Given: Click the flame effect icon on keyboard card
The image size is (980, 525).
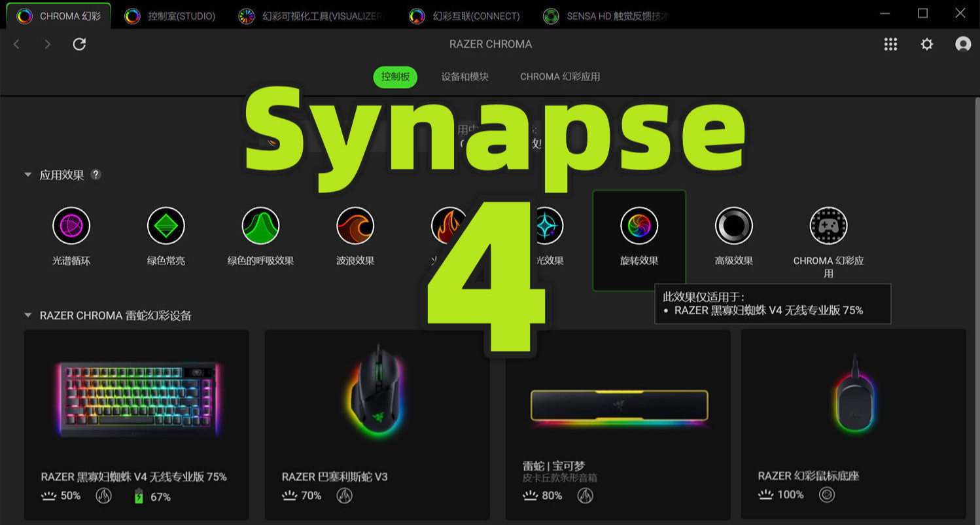Looking at the screenshot, I should pyautogui.click(x=103, y=496).
